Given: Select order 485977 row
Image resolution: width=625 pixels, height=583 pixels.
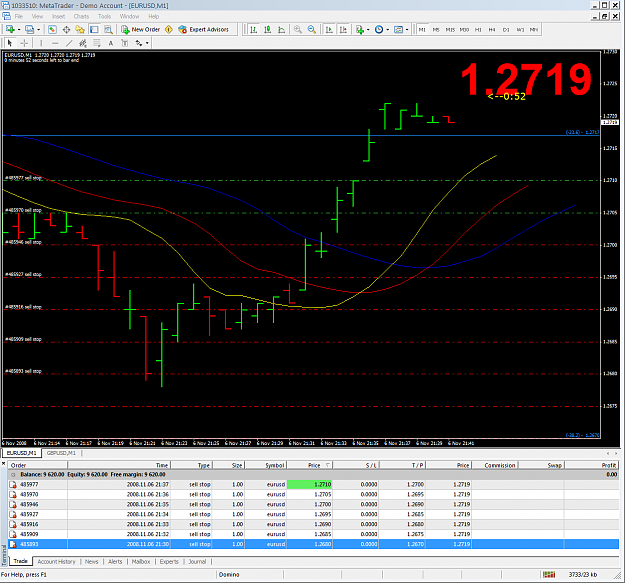Looking at the screenshot, I should click(x=313, y=485).
